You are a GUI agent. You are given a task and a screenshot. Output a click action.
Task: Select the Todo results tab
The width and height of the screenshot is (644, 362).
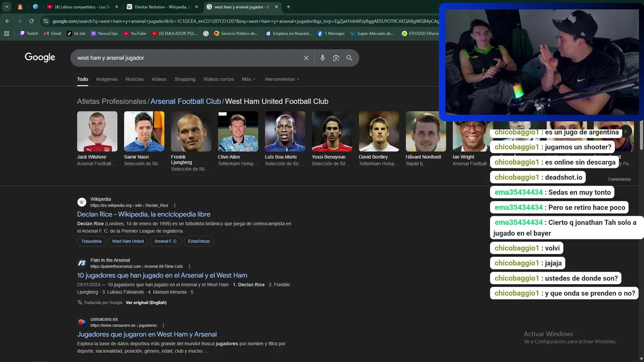pos(83,79)
